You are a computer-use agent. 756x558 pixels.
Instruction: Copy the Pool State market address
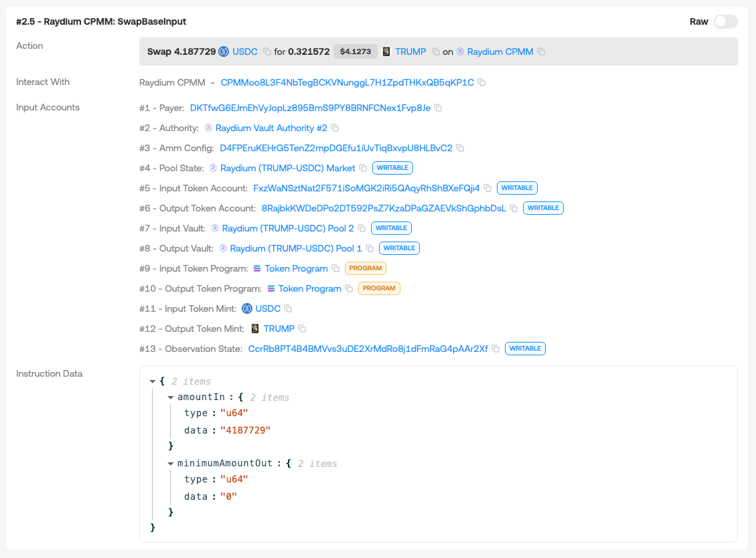pos(363,168)
